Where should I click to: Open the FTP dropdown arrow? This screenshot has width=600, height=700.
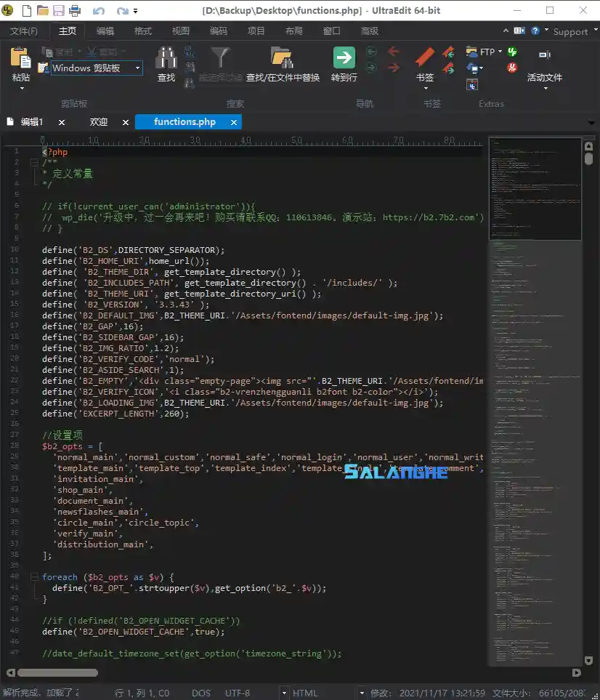pos(500,52)
